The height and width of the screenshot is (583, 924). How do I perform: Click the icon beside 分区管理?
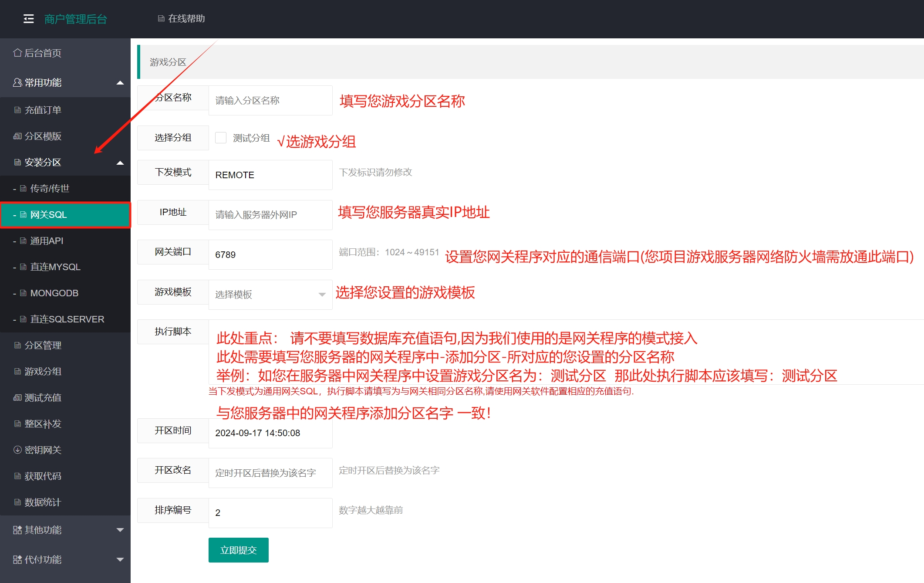(17, 345)
